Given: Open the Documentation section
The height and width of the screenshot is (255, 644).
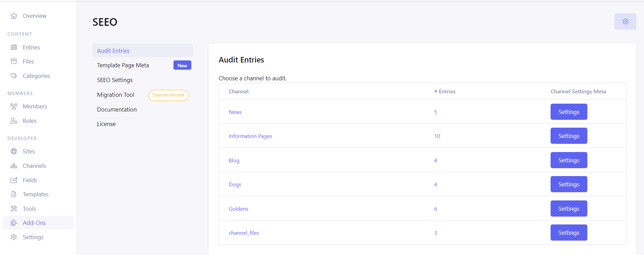Looking at the screenshot, I should click(x=117, y=109).
